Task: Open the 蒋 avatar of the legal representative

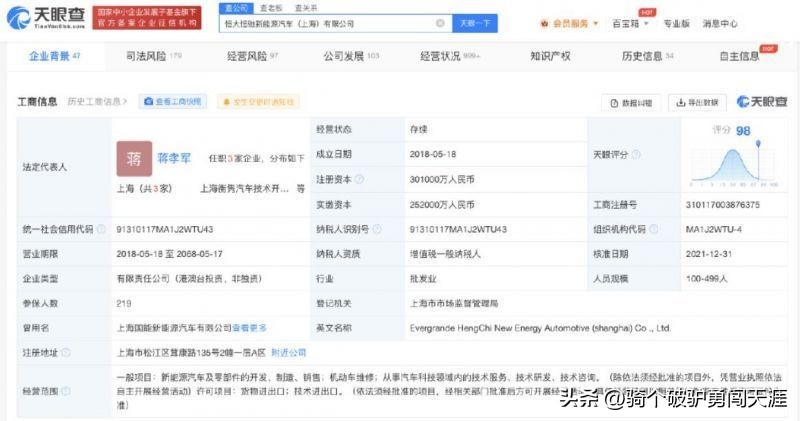Action: coord(134,159)
